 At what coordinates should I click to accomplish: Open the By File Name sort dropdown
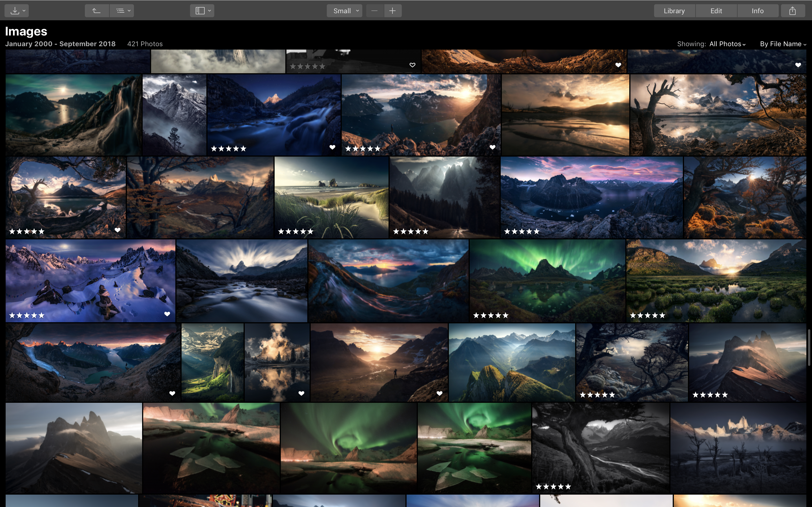(x=782, y=44)
